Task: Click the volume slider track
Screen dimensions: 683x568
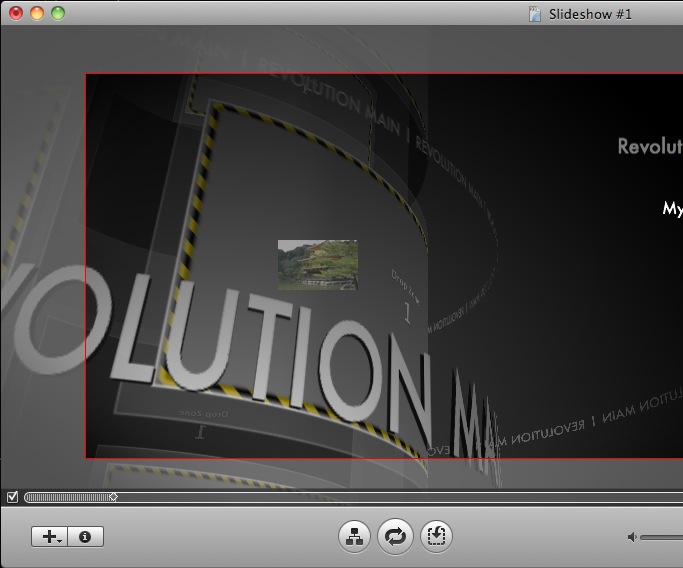Action: click(662, 538)
